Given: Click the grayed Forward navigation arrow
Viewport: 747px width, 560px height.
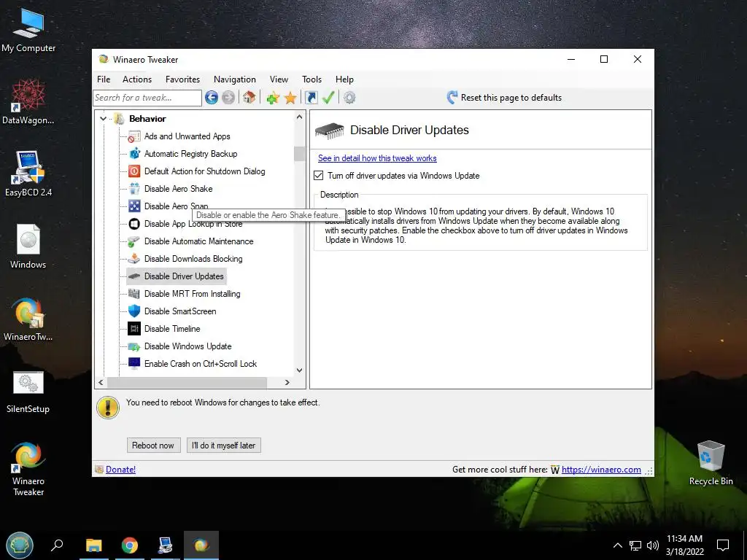Looking at the screenshot, I should coord(228,98).
